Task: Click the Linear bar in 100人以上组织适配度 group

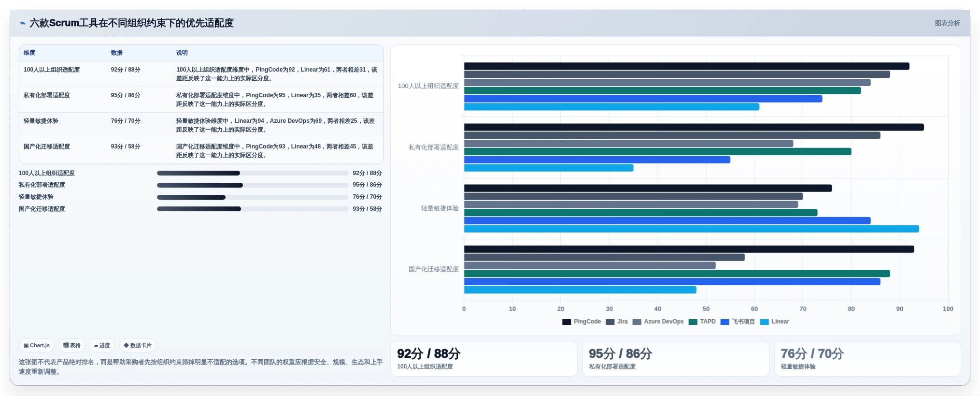Action: 611,107
